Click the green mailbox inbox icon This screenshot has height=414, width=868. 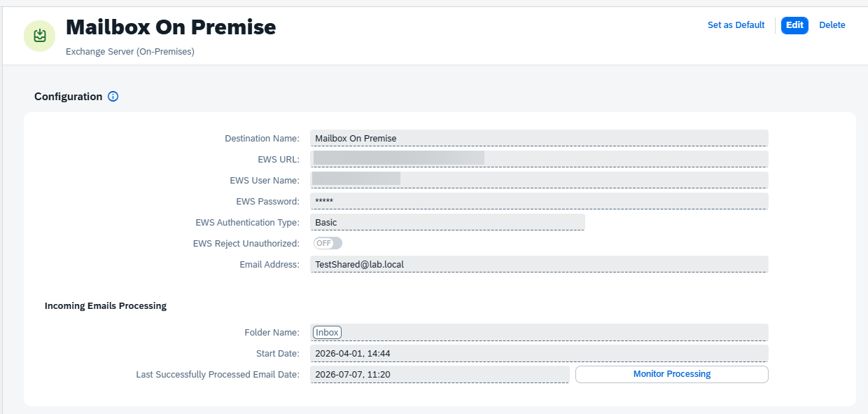pos(40,36)
